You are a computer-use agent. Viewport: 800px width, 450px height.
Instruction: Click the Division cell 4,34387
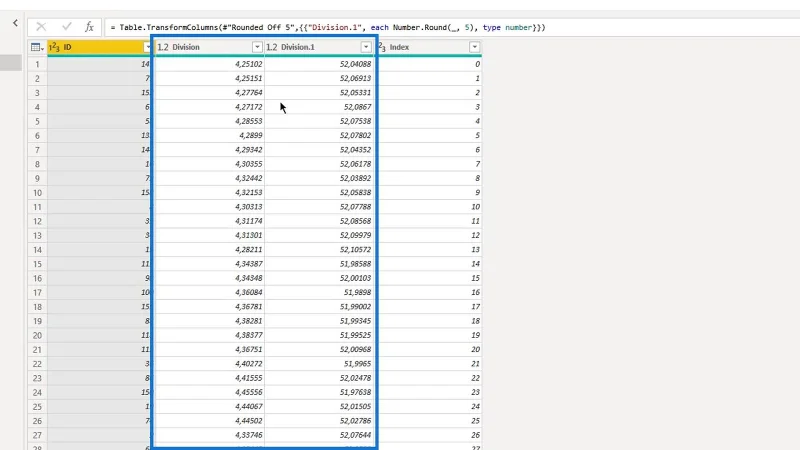209,264
